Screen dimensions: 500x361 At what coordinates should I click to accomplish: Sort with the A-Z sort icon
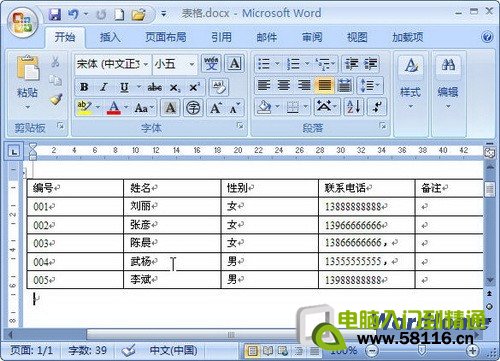pos(353,107)
